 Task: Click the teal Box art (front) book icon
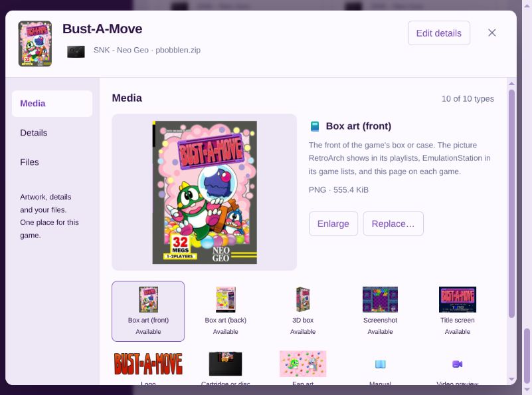(315, 126)
